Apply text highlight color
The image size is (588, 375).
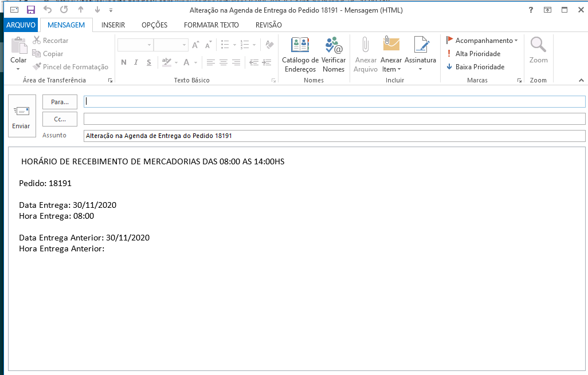coord(167,62)
